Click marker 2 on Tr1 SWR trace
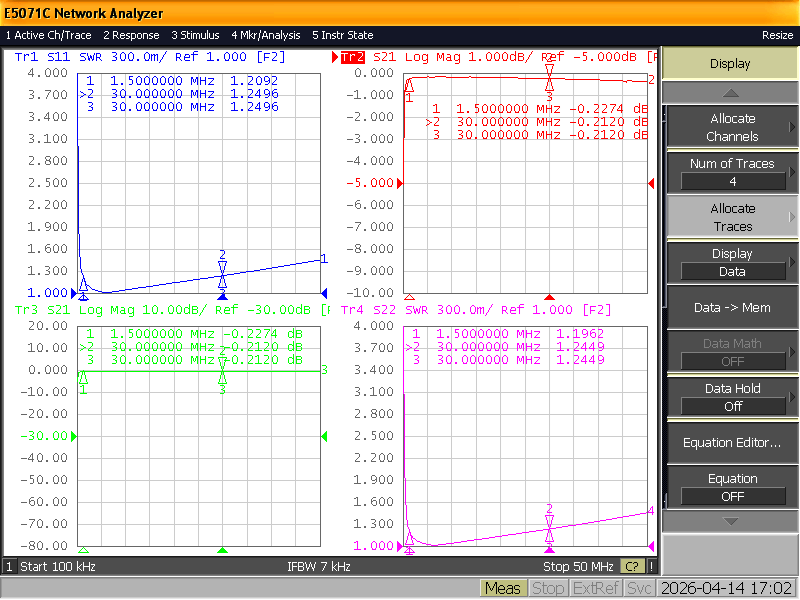This screenshot has height=600, width=800. [x=222, y=268]
